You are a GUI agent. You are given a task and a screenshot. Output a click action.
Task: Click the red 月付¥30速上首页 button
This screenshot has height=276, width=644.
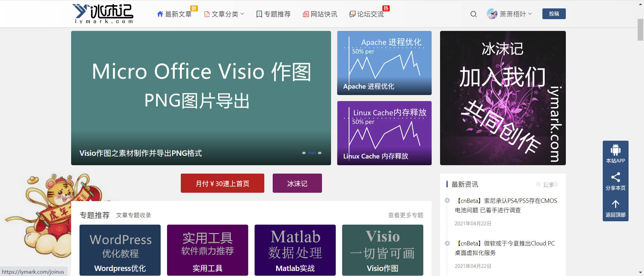(222, 183)
